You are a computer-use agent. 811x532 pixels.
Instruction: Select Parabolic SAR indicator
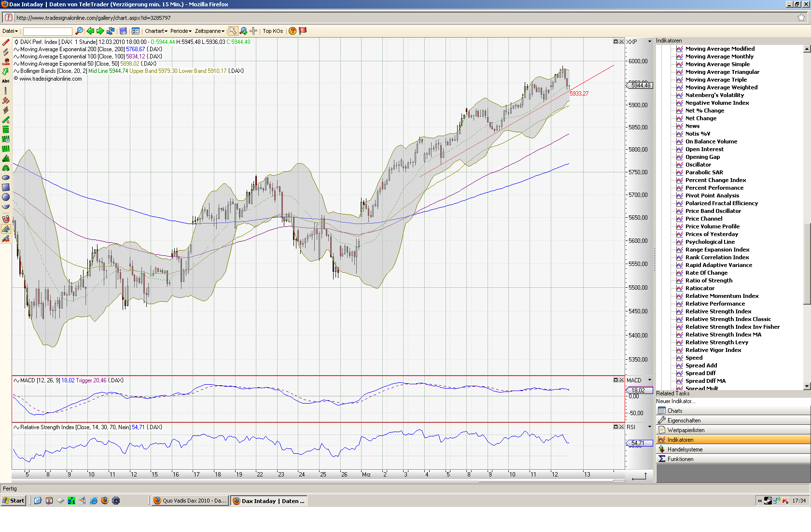[x=704, y=172]
